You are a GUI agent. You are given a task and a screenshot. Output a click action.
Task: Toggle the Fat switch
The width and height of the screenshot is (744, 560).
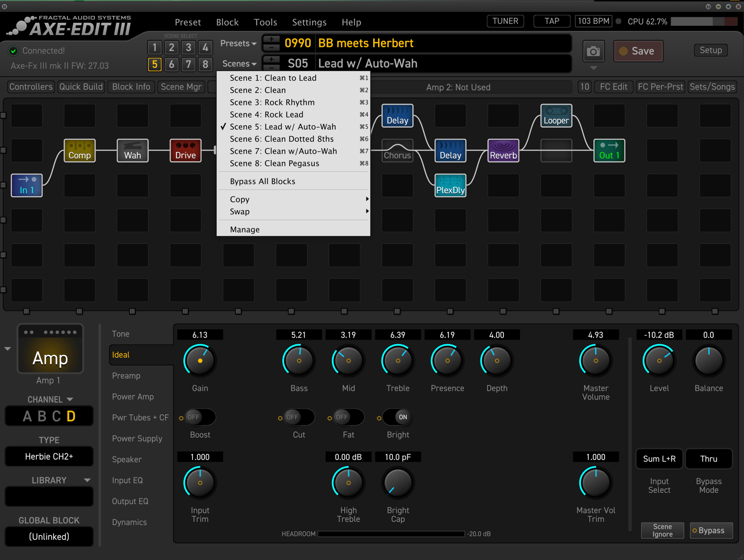[x=349, y=417]
